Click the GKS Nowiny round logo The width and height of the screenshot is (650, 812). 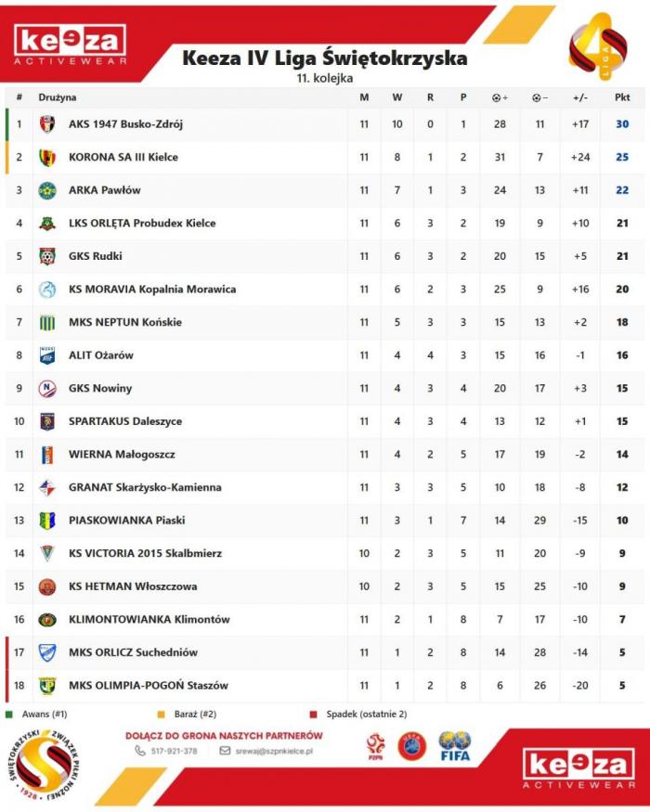pyautogui.click(x=47, y=388)
